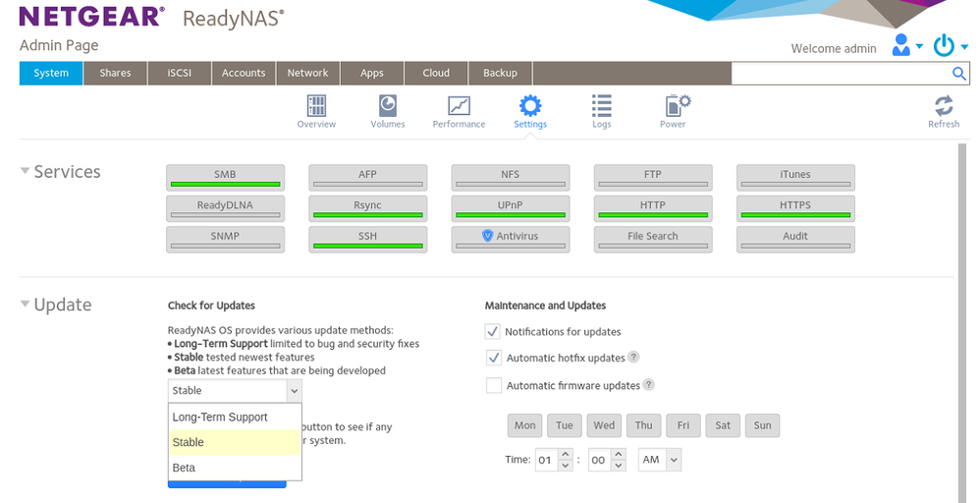Toggle the SNMP service
This screenshot has height=503, width=980.
pyautogui.click(x=225, y=240)
